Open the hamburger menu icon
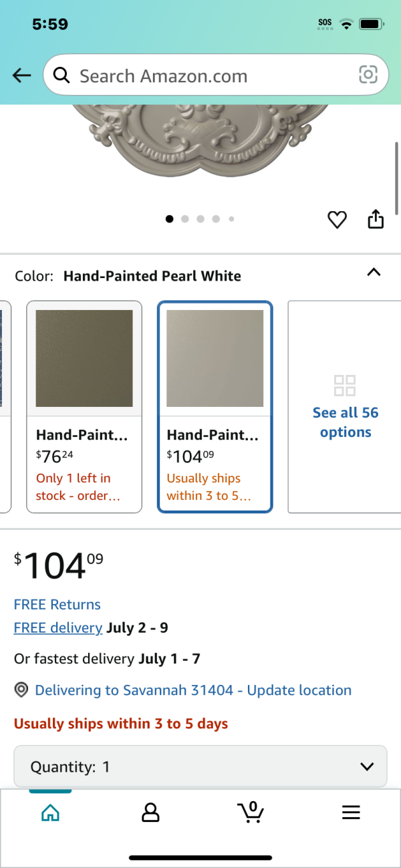Viewport: 401px width, 868px height. (x=351, y=812)
